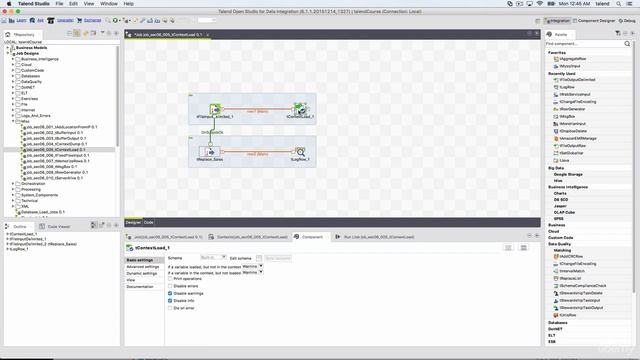The width and height of the screenshot is (640, 360).
Task: Collapse the Job Designs tree node
Action: click(7, 53)
